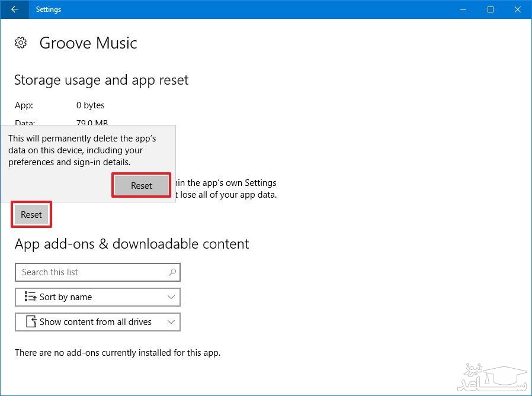Image resolution: width=532 pixels, height=396 pixels.
Task: Click the no add-ons installed message
Action: point(117,353)
